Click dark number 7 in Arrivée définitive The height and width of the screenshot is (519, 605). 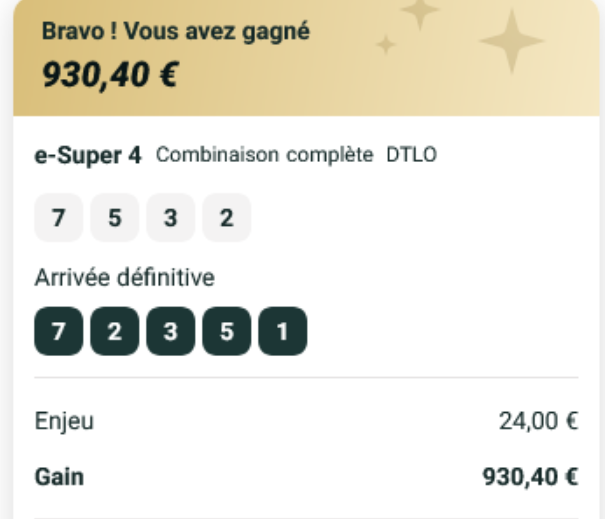click(x=59, y=331)
